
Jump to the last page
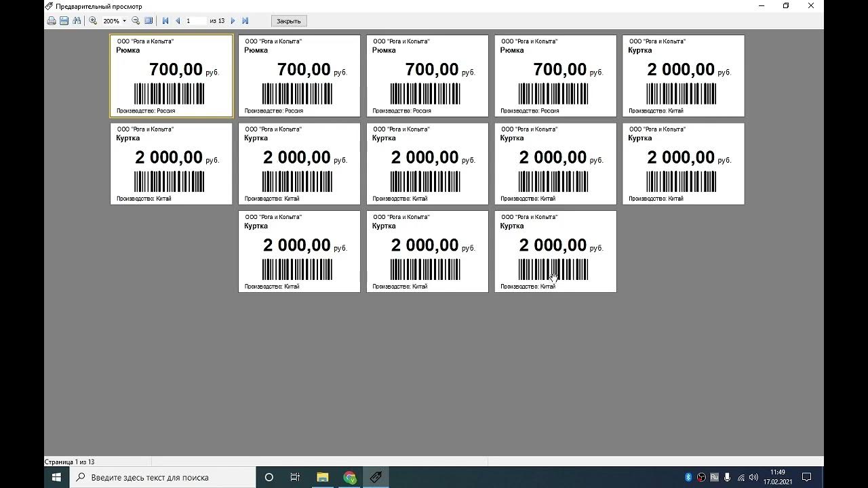245,21
